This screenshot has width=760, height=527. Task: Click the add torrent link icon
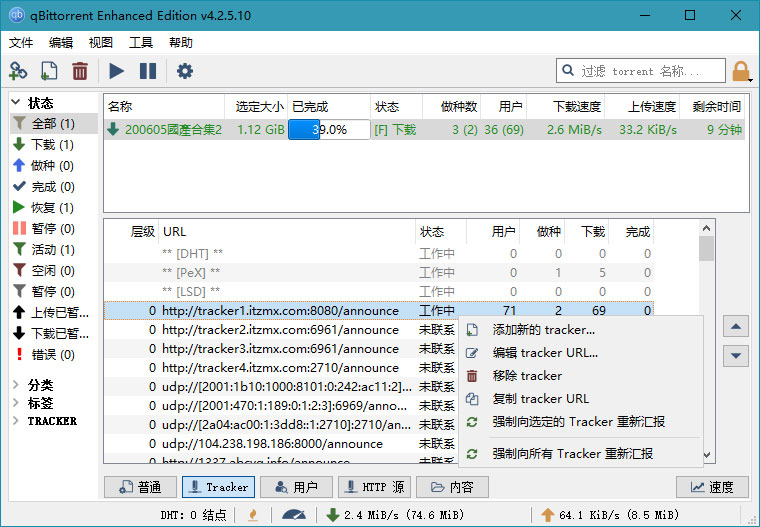18,71
